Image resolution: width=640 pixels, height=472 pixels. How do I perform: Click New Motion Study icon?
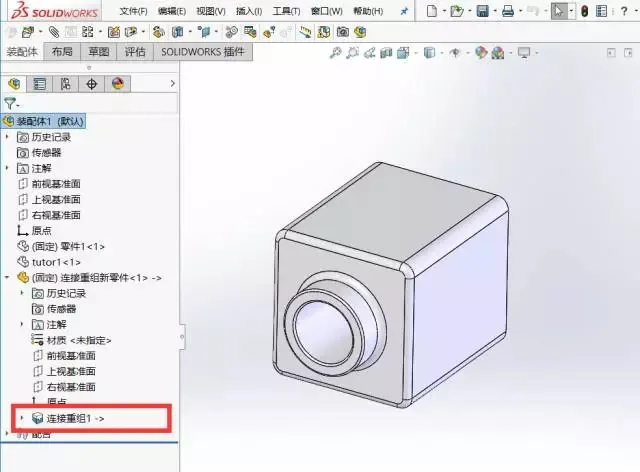point(231,32)
